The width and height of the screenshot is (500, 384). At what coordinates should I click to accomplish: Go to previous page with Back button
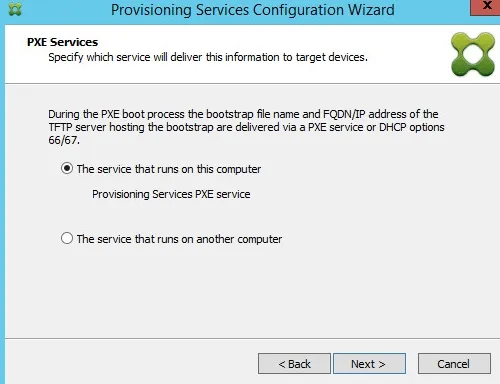pyautogui.click(x=294, y=364)
